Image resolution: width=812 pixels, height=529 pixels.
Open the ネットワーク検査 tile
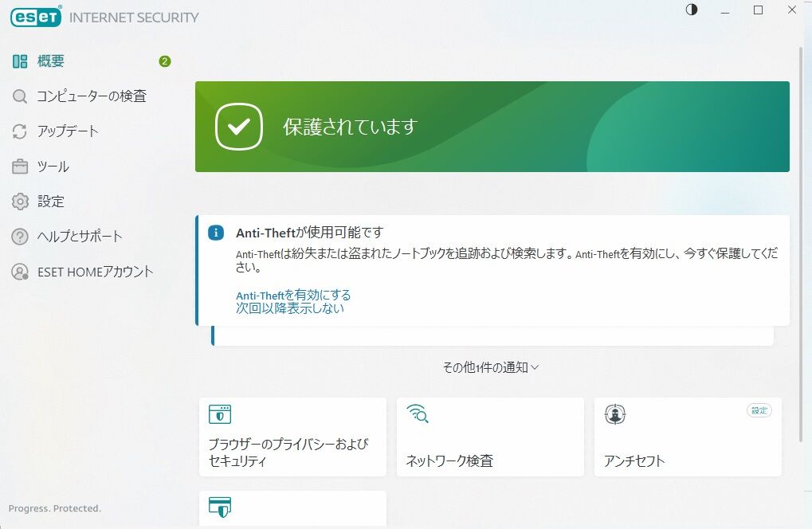(490, 437)
